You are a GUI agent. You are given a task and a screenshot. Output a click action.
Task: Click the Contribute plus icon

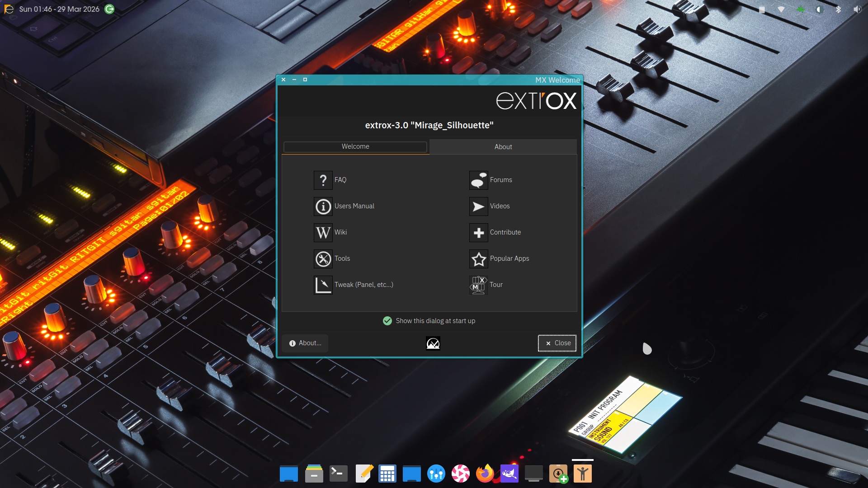tap(478, 233)
